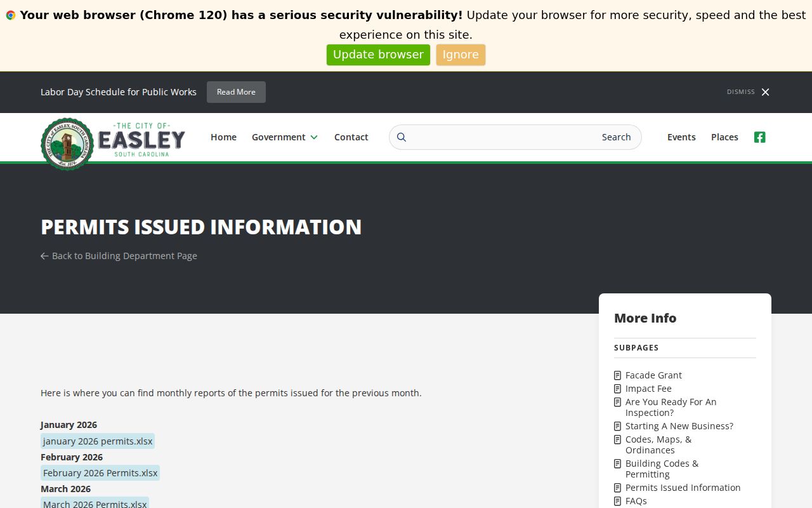Go to the Home menu item
812x508 pixels.
point(223,137)
